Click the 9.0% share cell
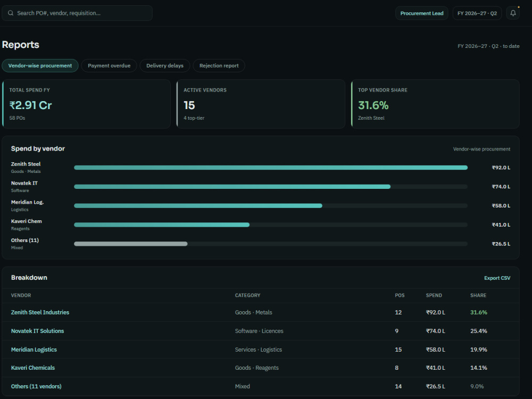 [x=477, y=386]
